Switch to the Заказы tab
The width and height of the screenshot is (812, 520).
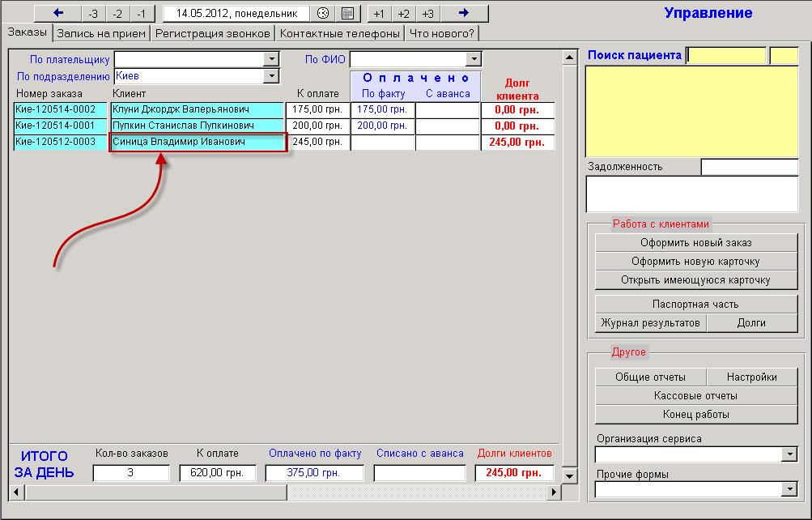point(28,32)
